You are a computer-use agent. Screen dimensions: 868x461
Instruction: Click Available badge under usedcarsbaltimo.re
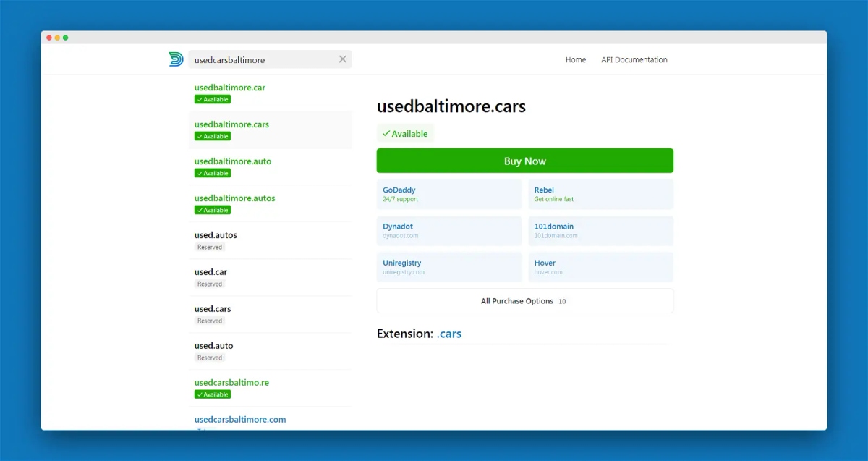pos(213,394)
